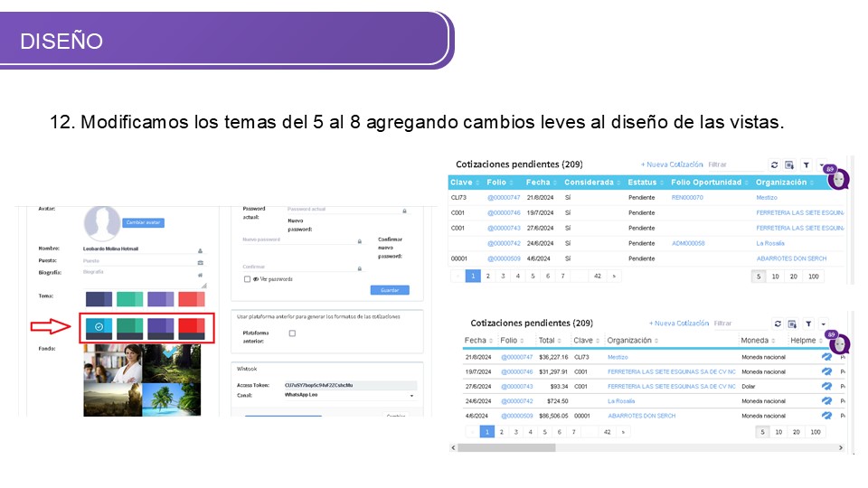Open Mestizo organization in lower table

pyautogui.click(x=618, y=358)
